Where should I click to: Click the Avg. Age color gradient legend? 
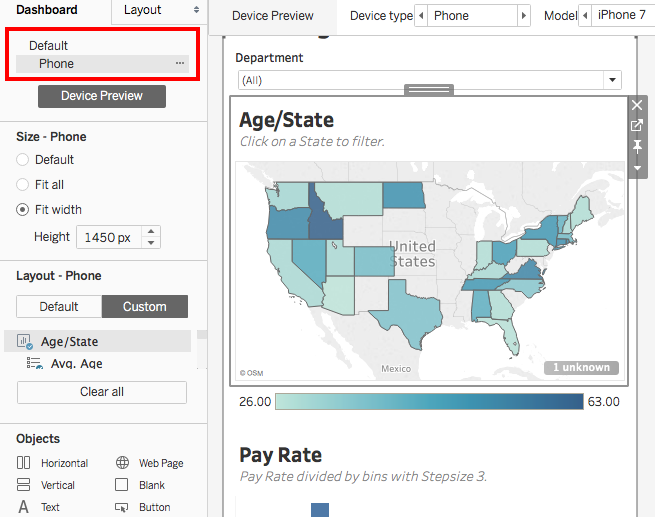(x=429, y=401)
